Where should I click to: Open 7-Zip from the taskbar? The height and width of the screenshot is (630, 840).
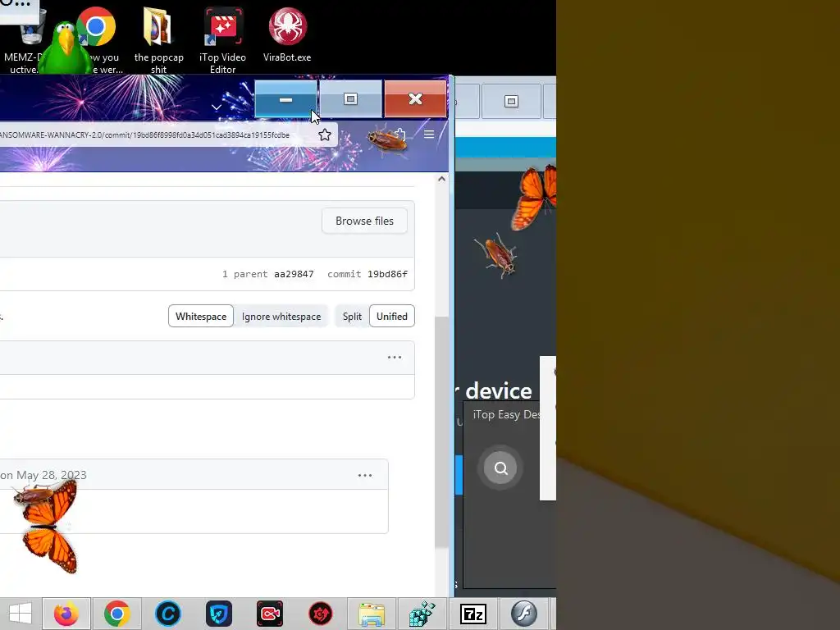point(473,614)
